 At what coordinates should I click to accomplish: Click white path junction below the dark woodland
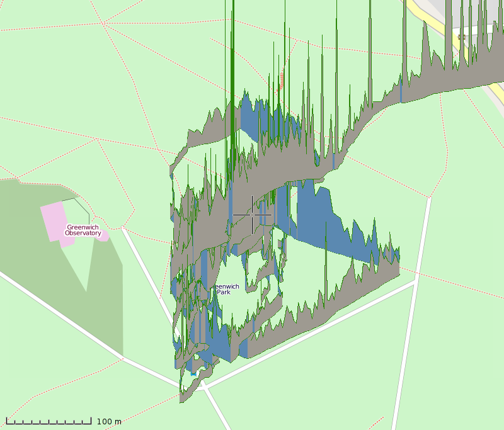122,359
